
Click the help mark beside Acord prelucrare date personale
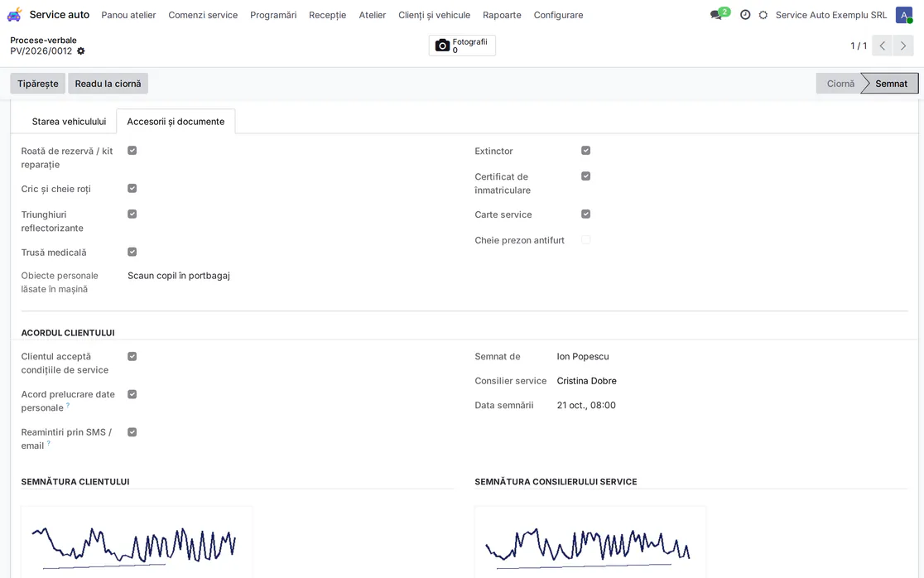coord(68,406)
